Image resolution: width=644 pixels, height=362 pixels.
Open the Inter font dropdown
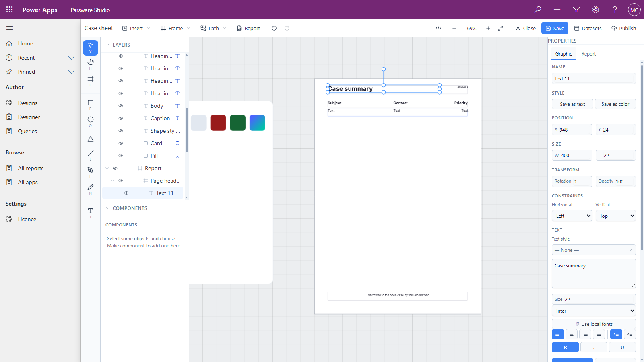click(x=594, y=311)
